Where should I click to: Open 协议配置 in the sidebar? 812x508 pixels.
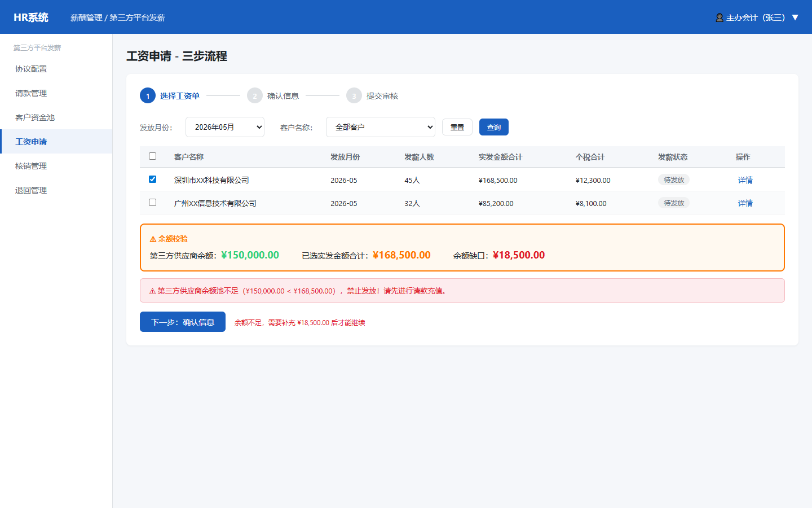pos(56,69)
